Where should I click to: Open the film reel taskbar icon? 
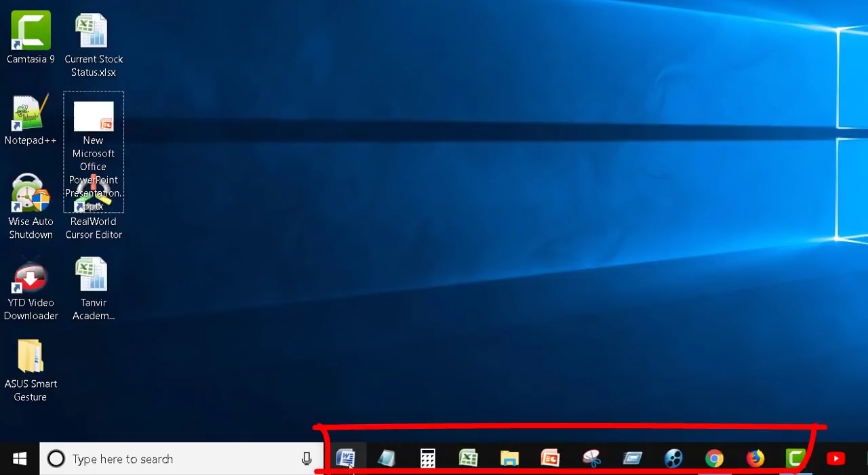[673, 459]
